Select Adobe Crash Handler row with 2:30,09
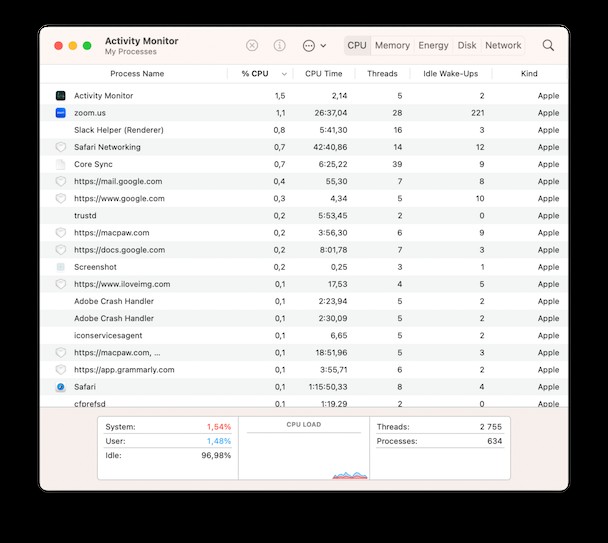 point(304,318)
